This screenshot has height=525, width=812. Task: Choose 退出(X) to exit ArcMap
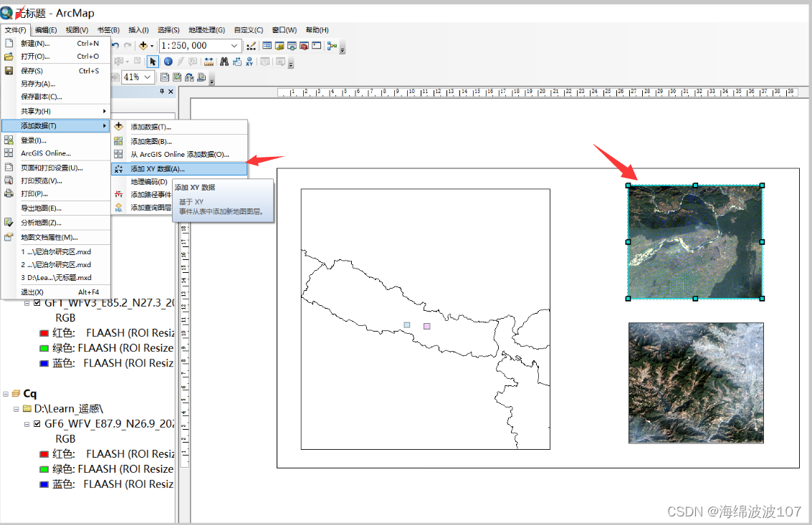(x=56, y=292)
